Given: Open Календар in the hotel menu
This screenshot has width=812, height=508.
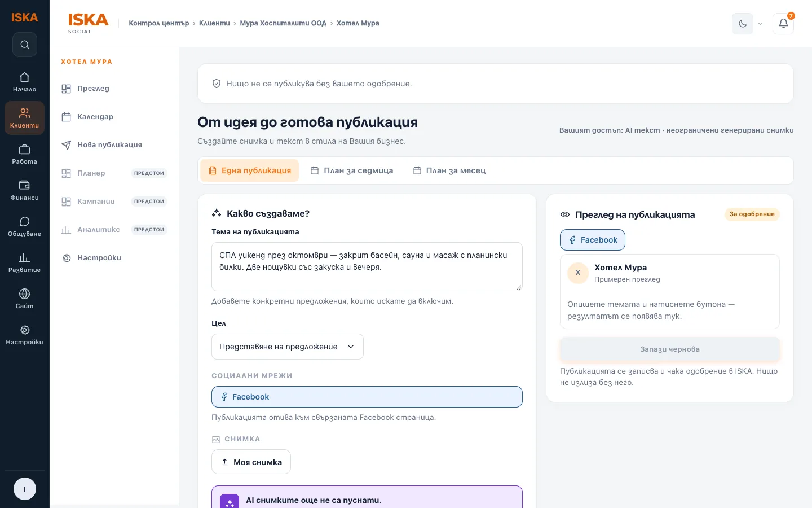Looking at the screenshot, I should tap(114, 117).
